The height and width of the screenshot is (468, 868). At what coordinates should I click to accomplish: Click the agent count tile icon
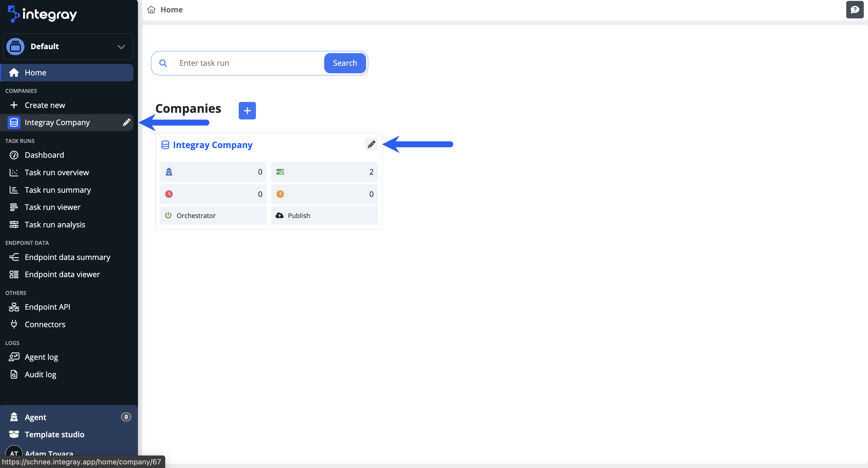coord(169,172)
